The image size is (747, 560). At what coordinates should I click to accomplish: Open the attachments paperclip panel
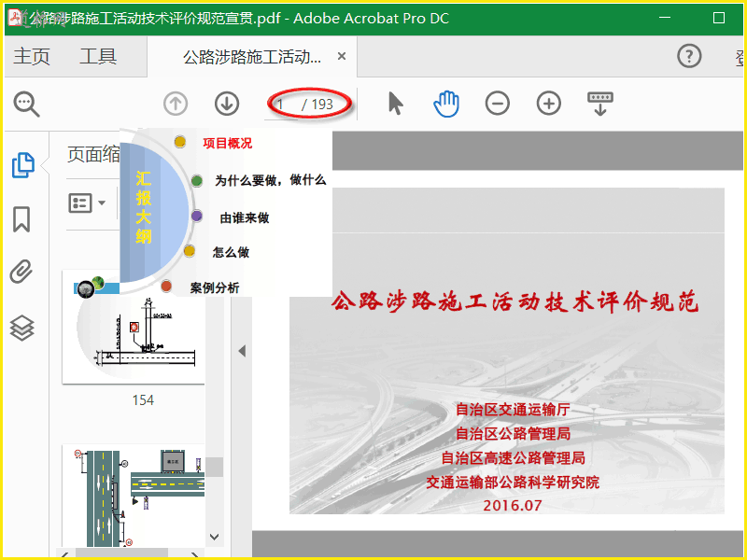[x=21, y=272]
